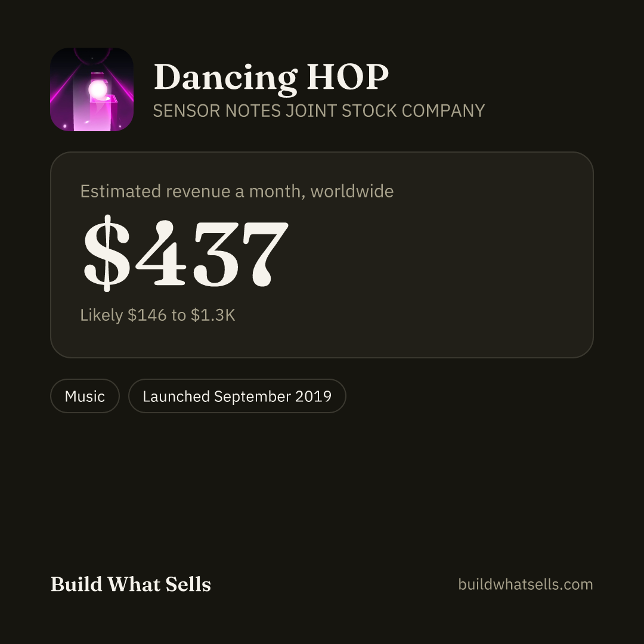
Task: Click the $1.3K upper estimate value
Action: click(213, 315)
